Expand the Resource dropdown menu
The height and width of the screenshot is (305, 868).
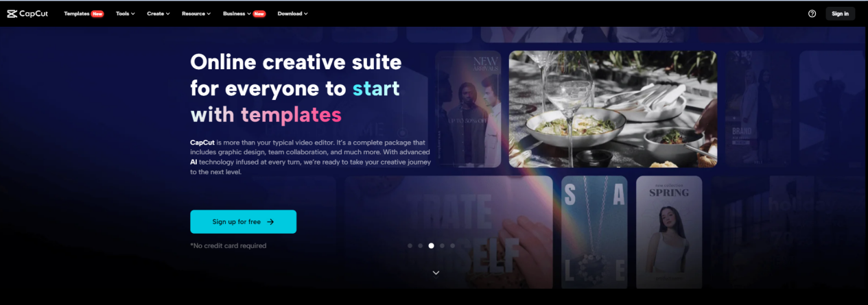tap(196, 14)
